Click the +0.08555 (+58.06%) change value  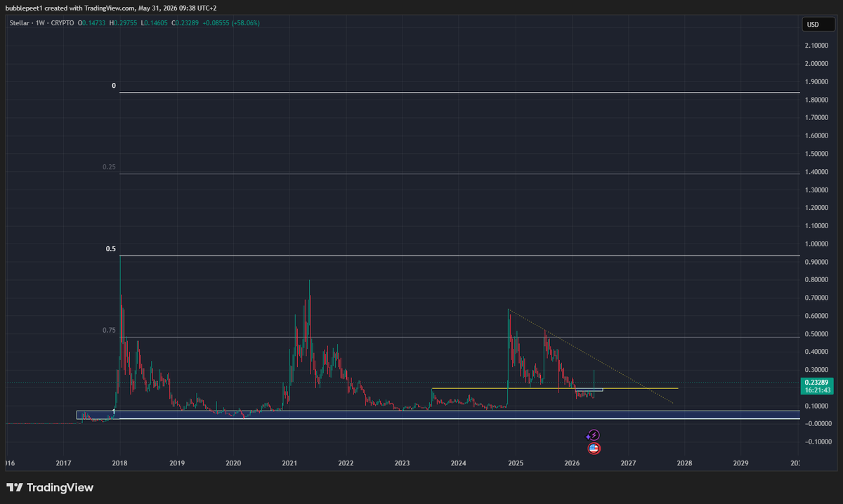pyautogui.click(x=232, y=23)
